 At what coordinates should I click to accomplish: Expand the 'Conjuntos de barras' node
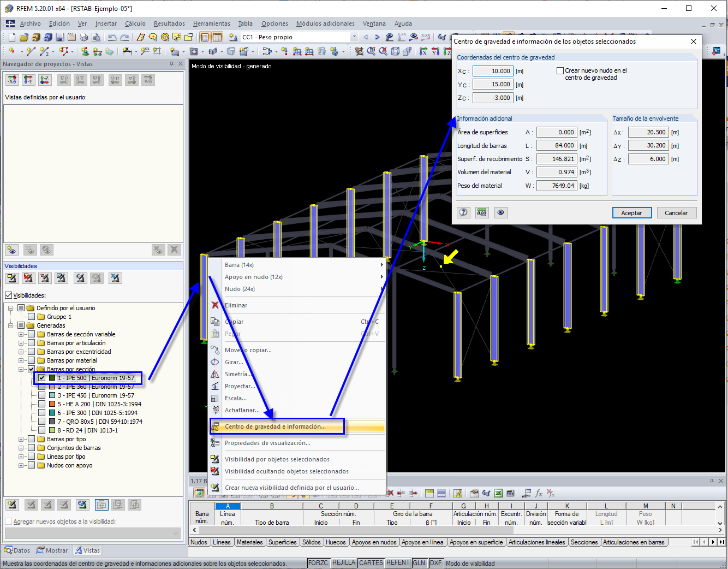coord(21,448)
